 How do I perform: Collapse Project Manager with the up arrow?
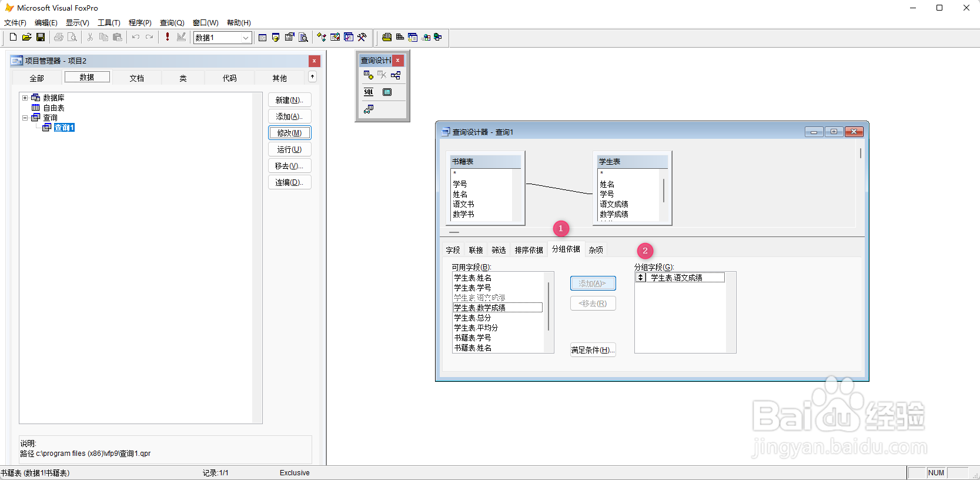tap(312, 76)
